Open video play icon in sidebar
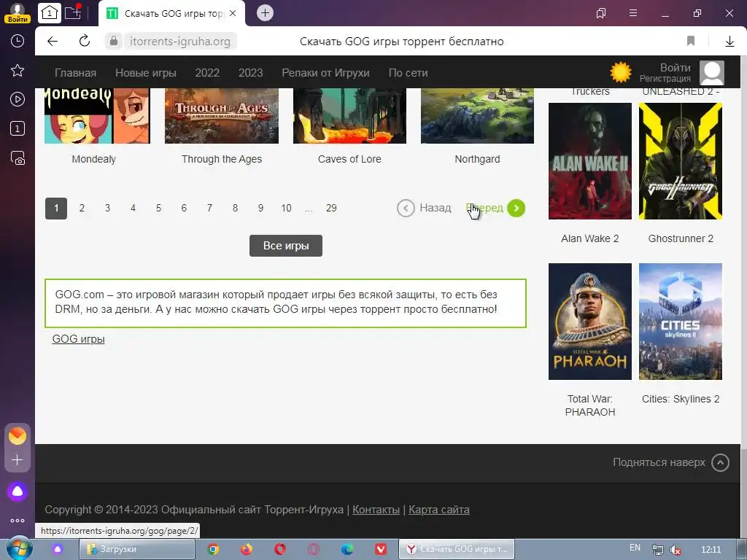The height and width of the screenshot is (560, 747). point(18,99)
